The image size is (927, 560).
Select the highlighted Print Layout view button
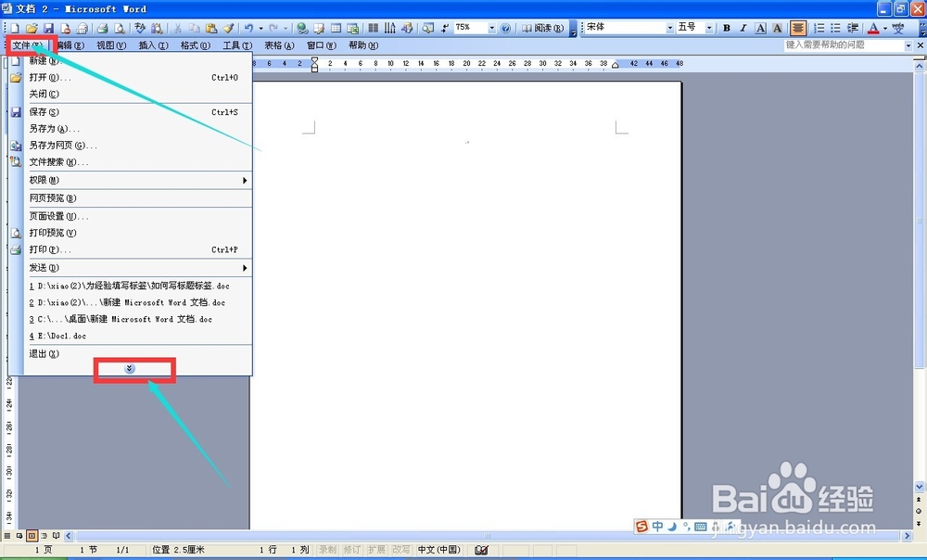32,536
